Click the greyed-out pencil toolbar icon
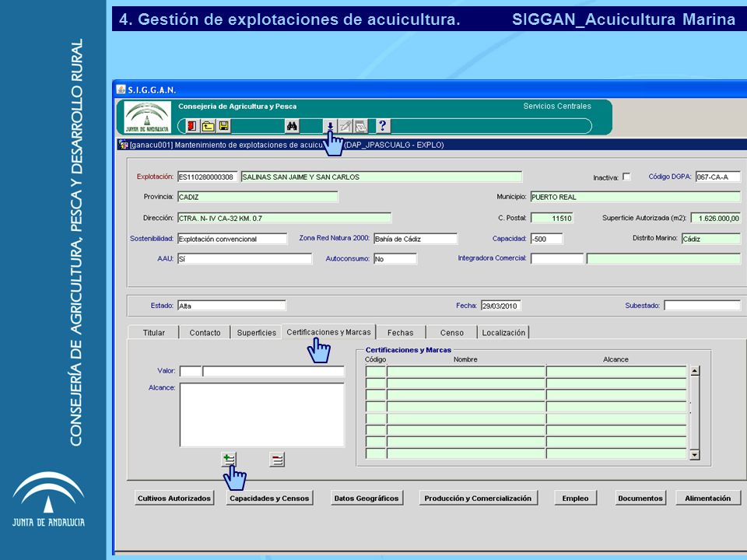The height and width of the screenshot is (560, 747). pos(345,126)
